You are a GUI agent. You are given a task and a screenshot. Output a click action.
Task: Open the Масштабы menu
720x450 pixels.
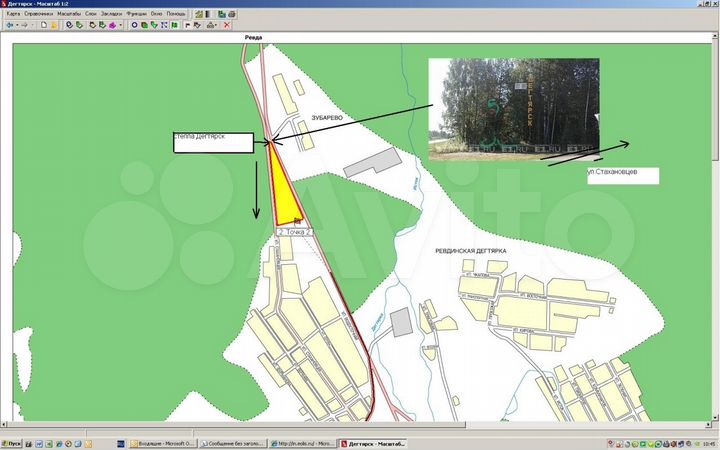coord(69,14)
